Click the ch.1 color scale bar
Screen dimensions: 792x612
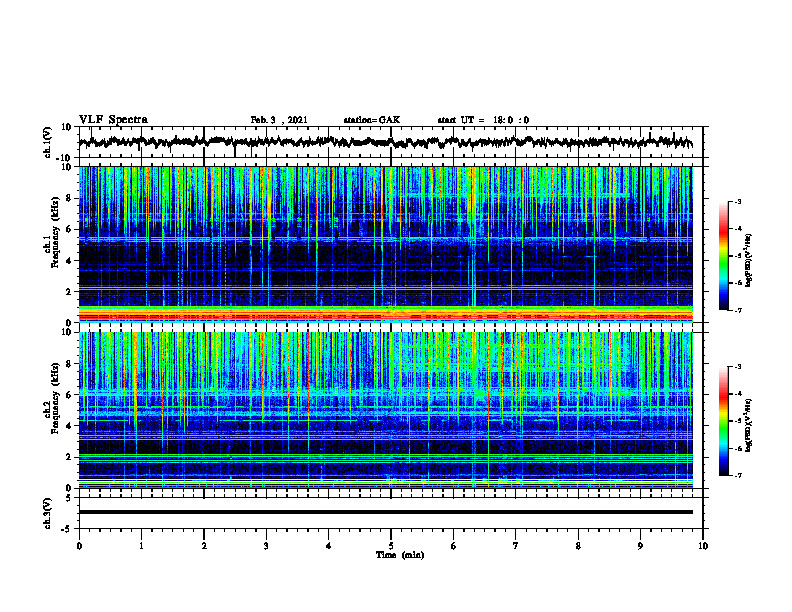[724, 256]
